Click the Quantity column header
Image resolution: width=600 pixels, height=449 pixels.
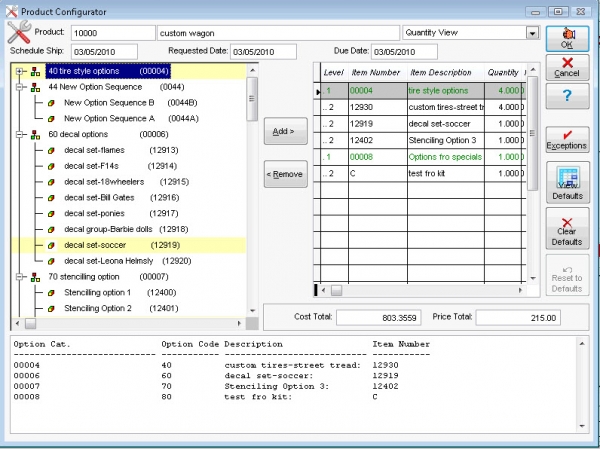(x=503, y=73)
